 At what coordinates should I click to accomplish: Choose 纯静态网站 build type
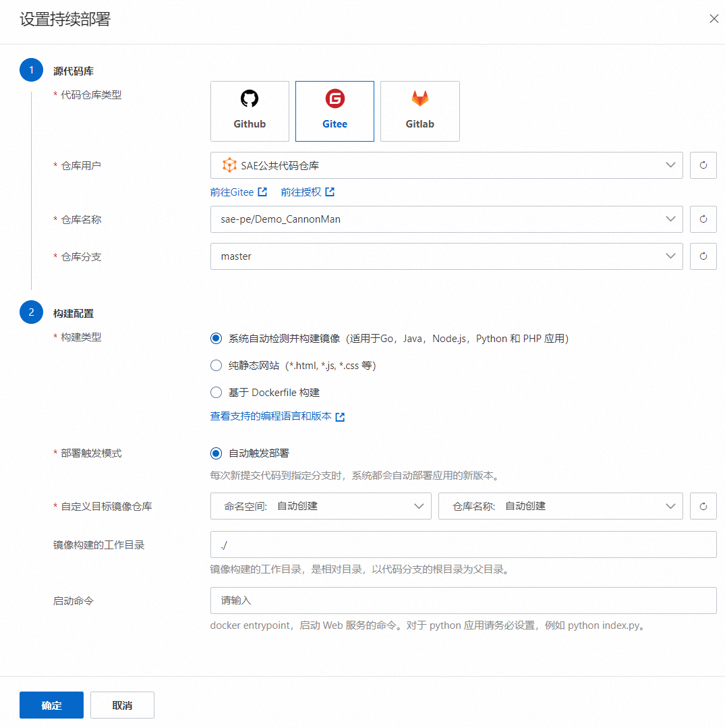coord(216,366)
